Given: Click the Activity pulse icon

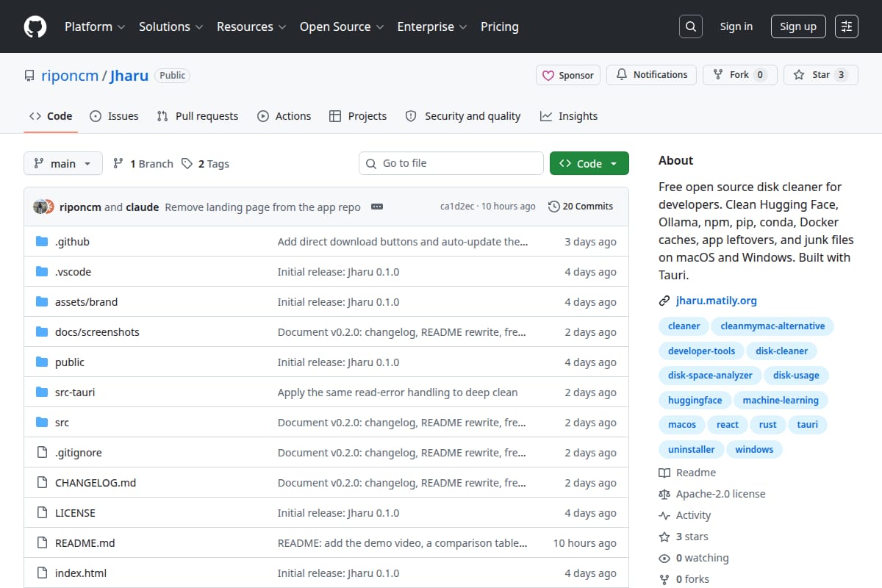Looking at the screenshot, I should [664, 515].
